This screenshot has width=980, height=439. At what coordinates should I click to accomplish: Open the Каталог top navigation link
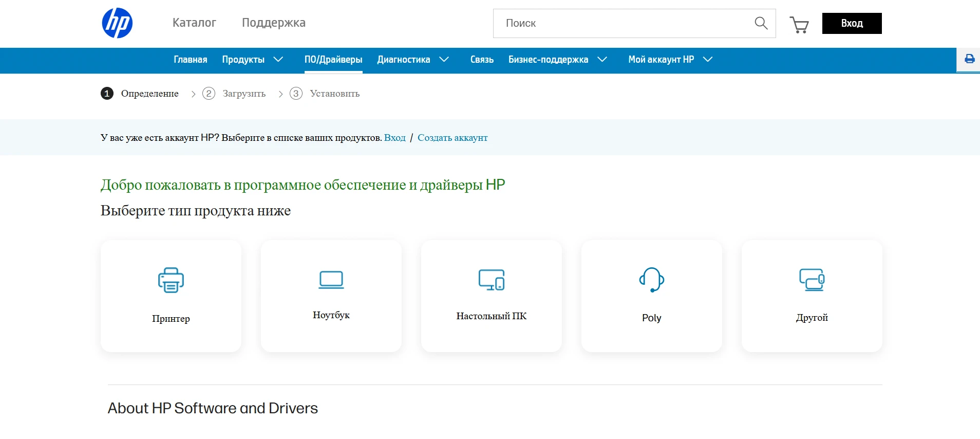[194, 23]
